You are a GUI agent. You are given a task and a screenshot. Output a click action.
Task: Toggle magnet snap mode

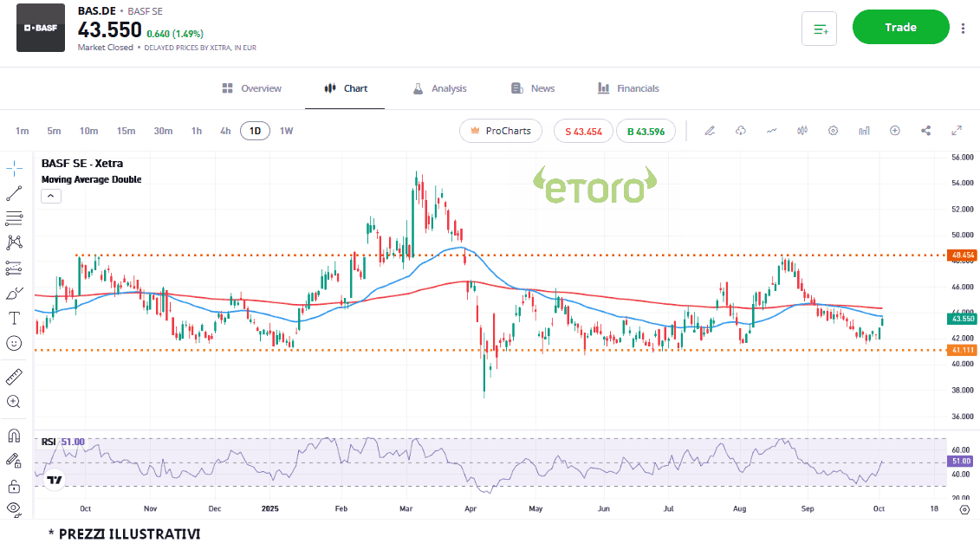tap(15, 435)
